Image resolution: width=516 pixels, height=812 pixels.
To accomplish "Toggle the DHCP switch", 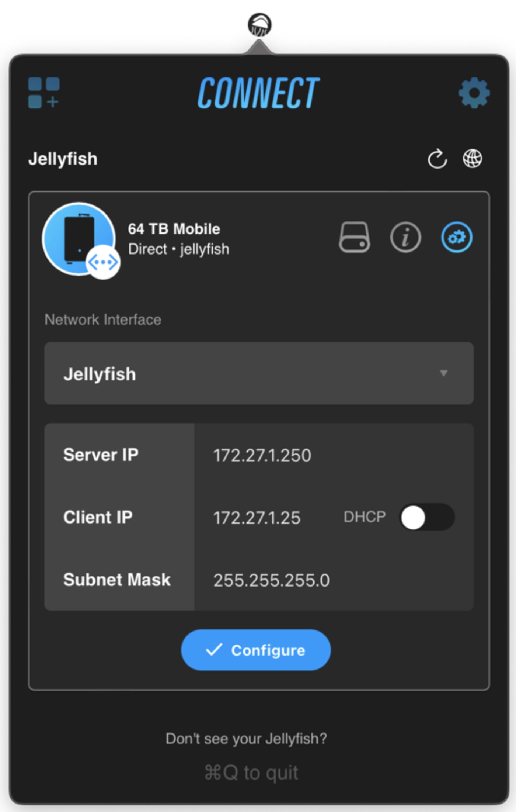I will pos(427,517).
